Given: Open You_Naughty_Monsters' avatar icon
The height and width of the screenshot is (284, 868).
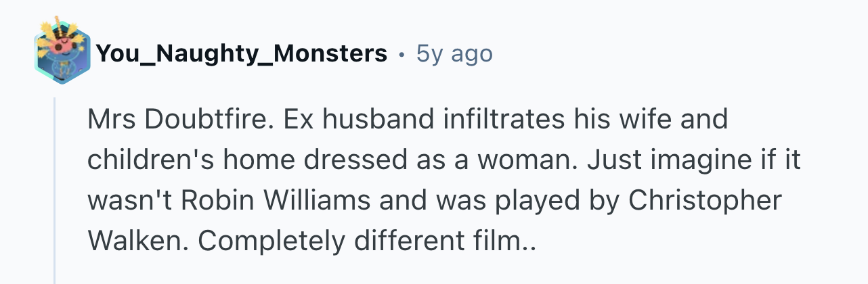Looking at the screenshot, I should click(61, 51).
